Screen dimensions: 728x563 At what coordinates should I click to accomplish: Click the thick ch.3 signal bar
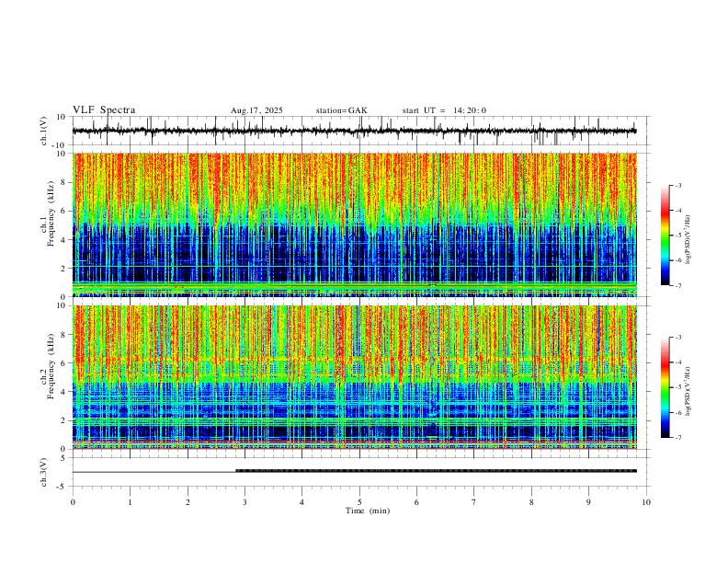[436, 471]
